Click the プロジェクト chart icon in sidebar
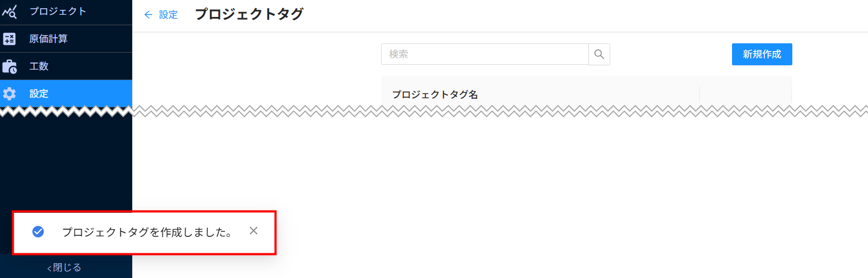 [x=9, y=12]
